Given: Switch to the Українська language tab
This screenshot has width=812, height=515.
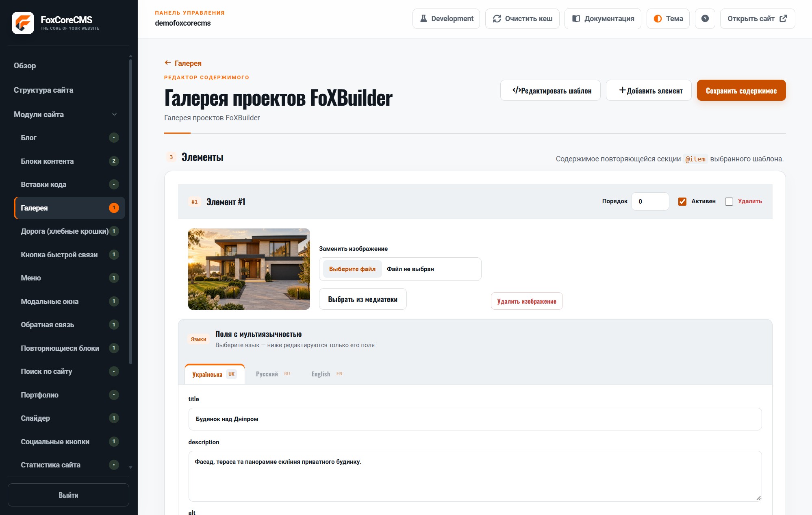Looking at the screenshot, I should tap(215, 374).
